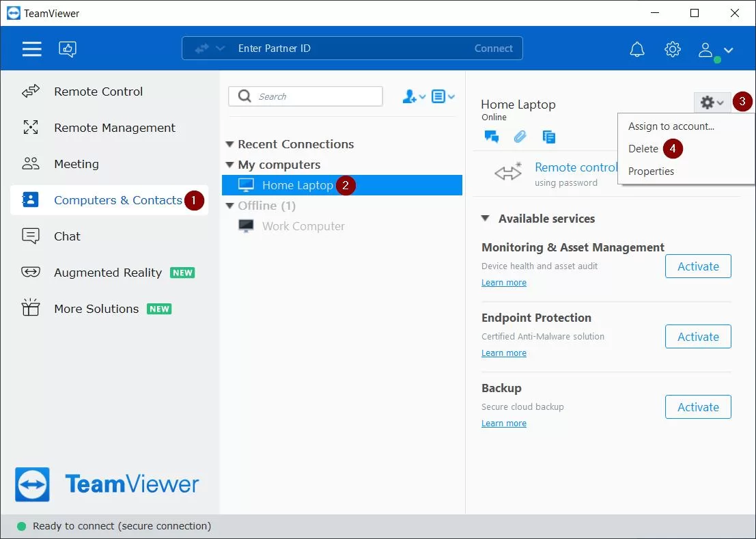Image resolution: width=756 pixels, height=539 pixels.
Task: Select Work Computer in the list
Action: [303, 226]
